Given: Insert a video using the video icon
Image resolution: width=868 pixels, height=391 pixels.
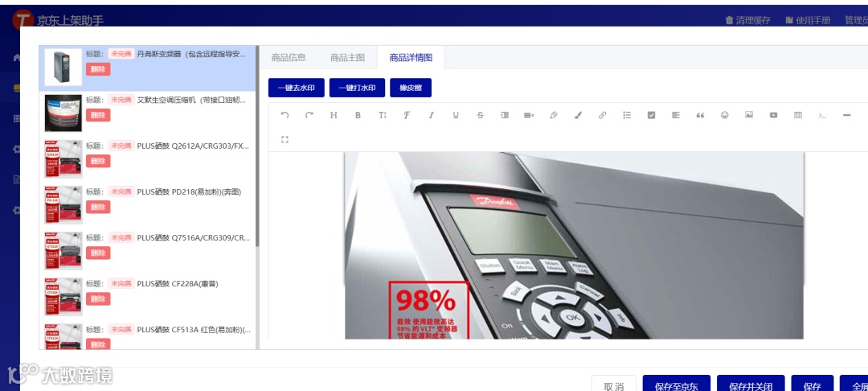Looking at the screenshot, I should coord(773,115).
